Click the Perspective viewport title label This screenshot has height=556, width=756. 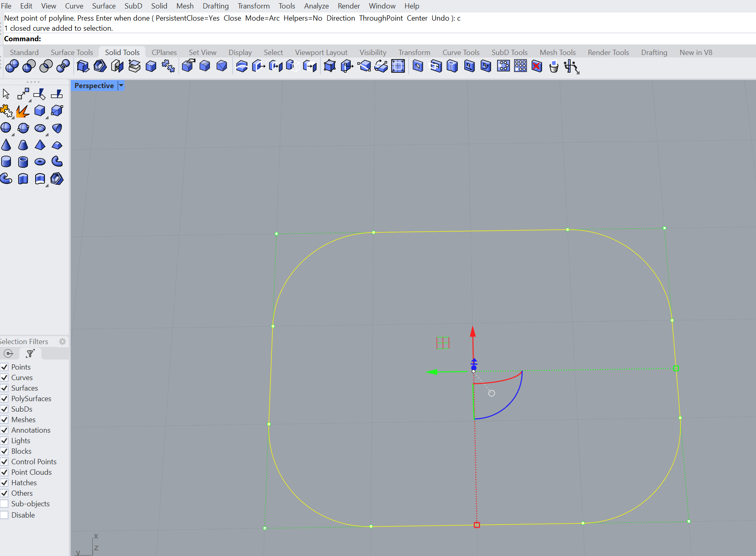click(94, 86)
